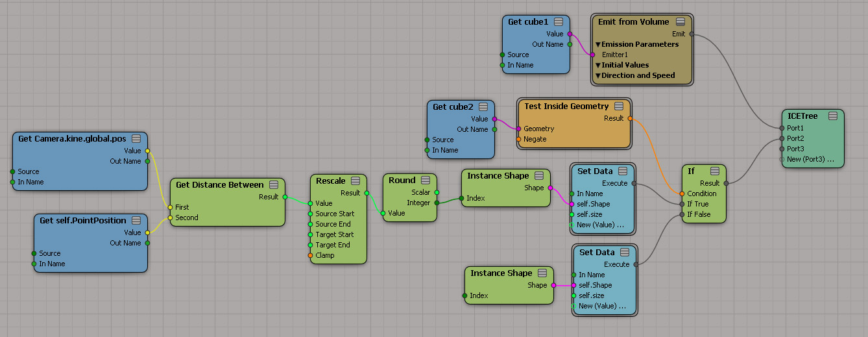868x337 pixels.
Task: Open the Test Inside Geometry node icon
Action: 619,106
